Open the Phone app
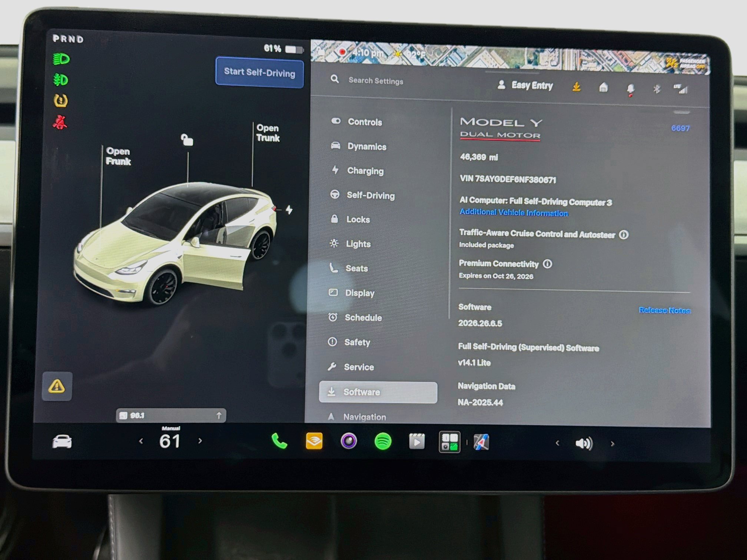Image resolution: width=747 pixels, height=560 pixels. 279,441
